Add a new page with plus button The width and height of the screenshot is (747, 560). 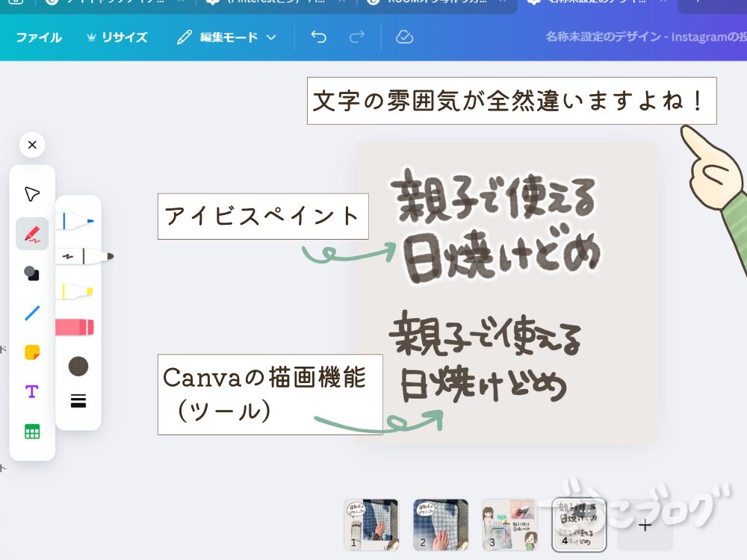pyautogui.click(x=645, y=526)
